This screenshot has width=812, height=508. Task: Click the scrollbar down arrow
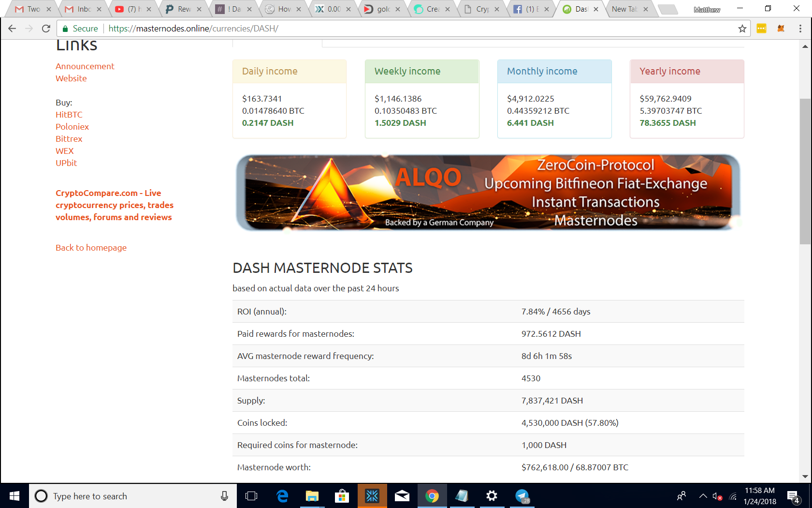click(805, 477)
